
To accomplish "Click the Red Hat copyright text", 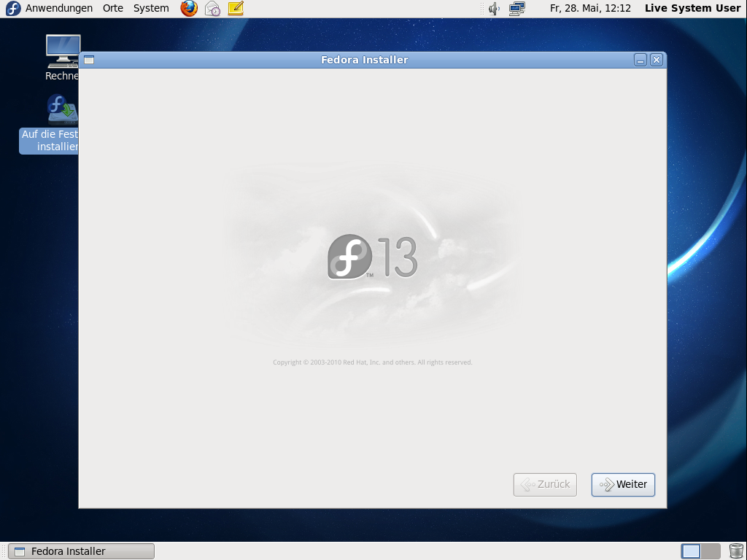I will [x=373, y=362].
